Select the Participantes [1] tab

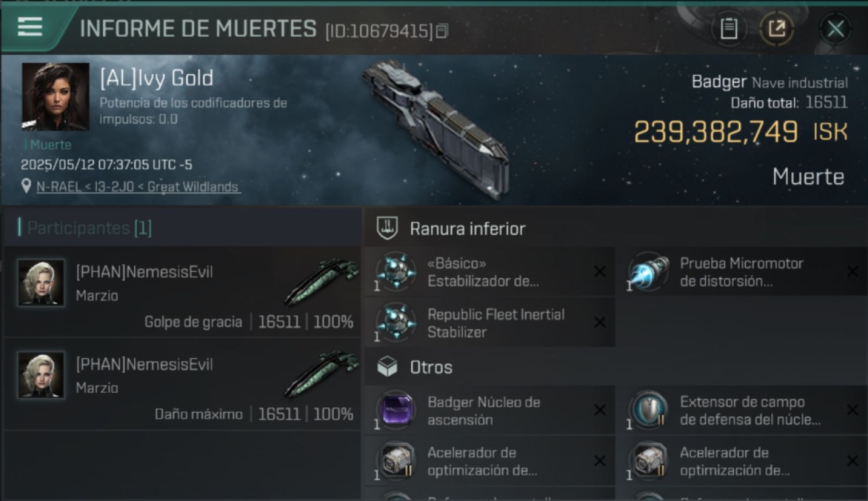[x=89, y=228]
